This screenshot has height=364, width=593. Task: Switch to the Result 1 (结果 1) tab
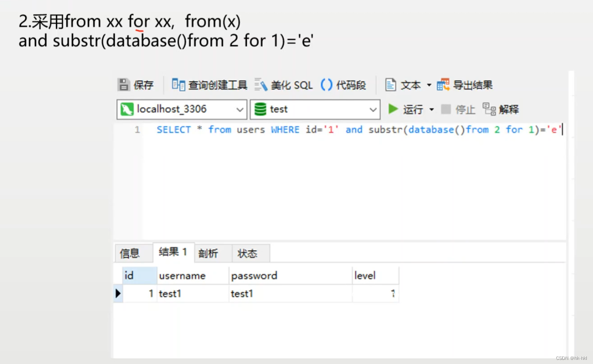(x=173, y=252)
